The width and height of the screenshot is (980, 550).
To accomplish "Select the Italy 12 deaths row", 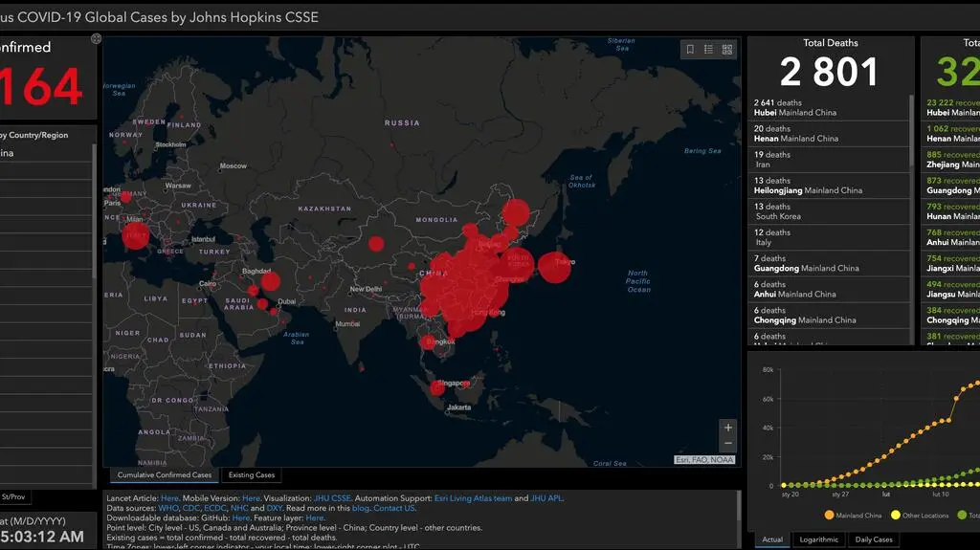I will coord(829,237).
